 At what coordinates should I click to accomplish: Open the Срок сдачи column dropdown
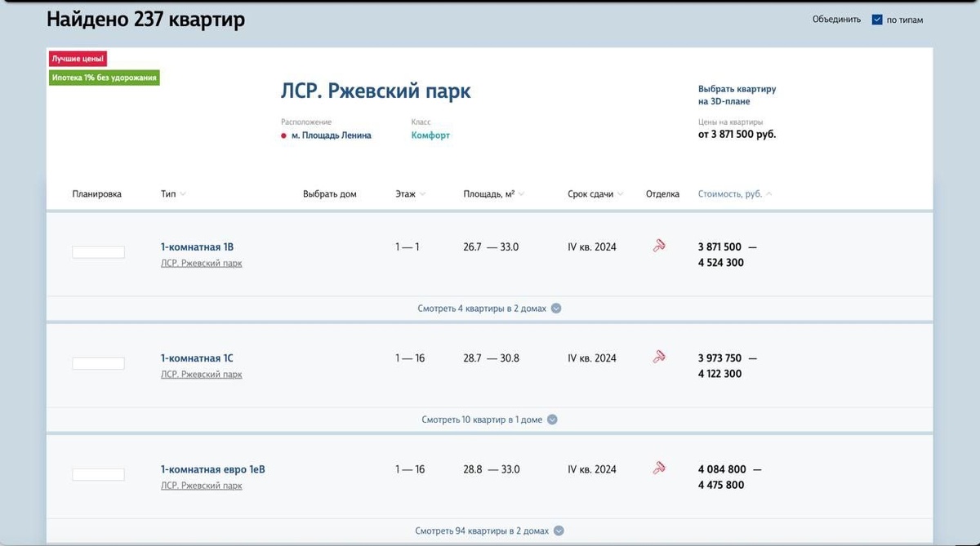(x=595, y=194)
